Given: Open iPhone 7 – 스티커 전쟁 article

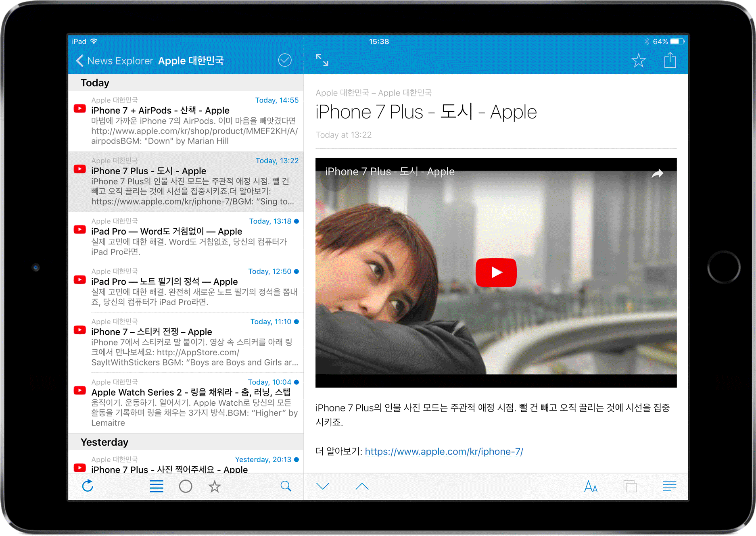Looking at the screenshot, I should [186, 342].
